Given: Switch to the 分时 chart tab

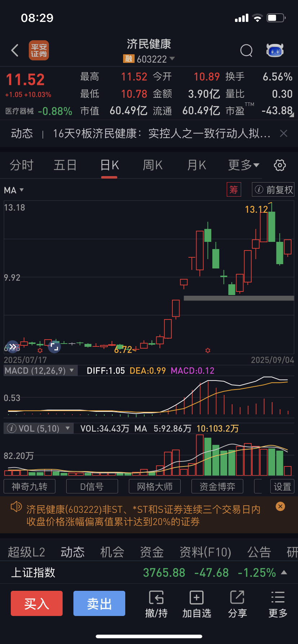Looking at the screenshot, I should click(22, 165).
